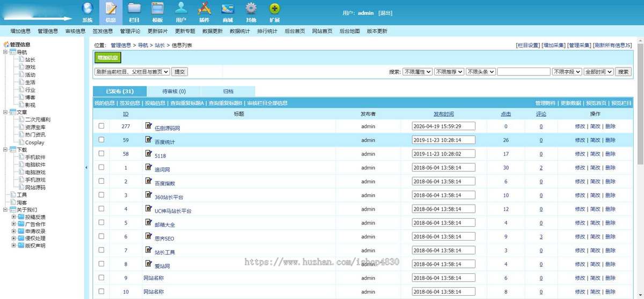This screenshot has width=644, height=299.
Task: Tick the checkbox for 邮箱大全 row
Action: 101,222
